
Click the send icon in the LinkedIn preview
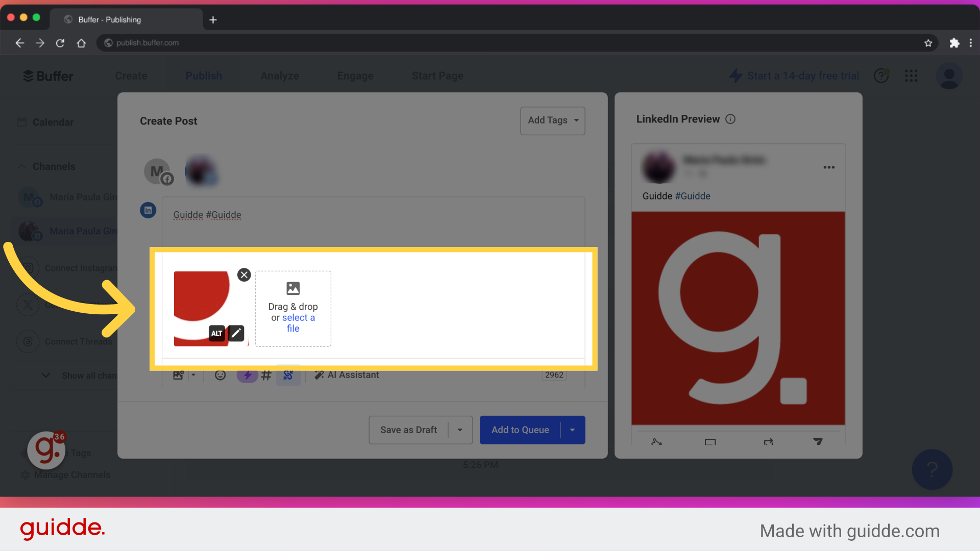818,442
